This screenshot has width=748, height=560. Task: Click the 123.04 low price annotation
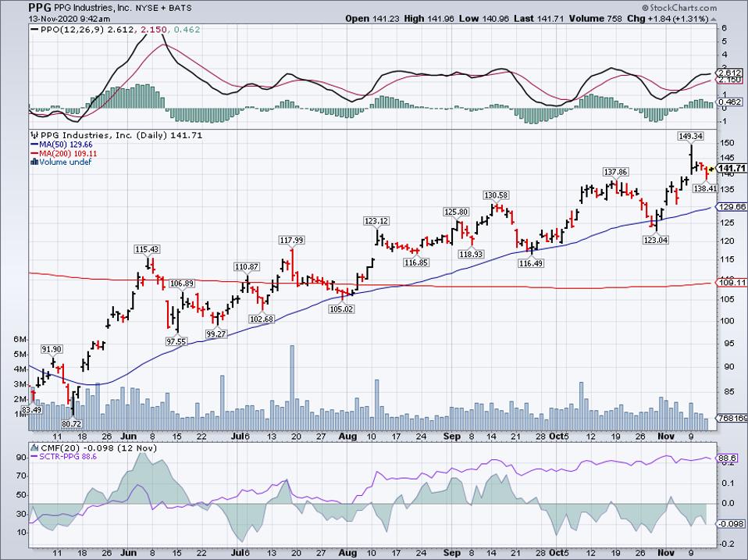click(655, 240)
